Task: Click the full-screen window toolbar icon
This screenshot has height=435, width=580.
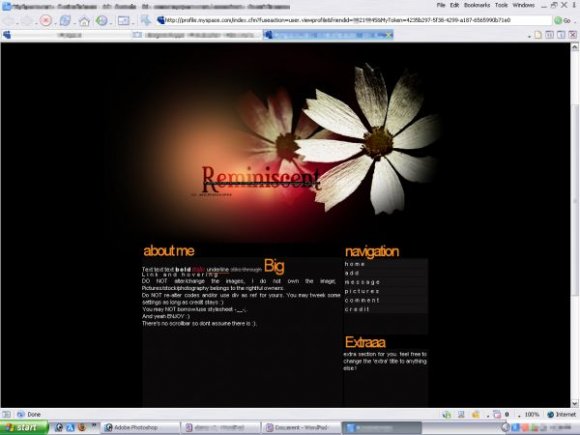Action: pyautogui.click(x=123, y=21)
